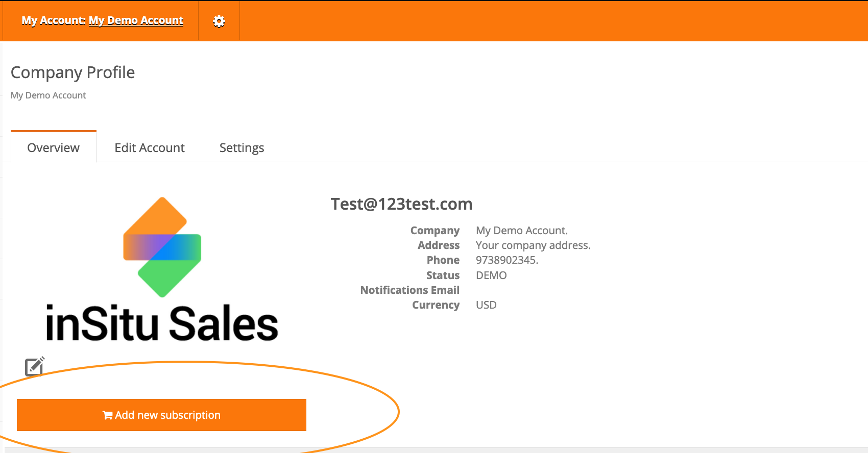Open the My Demo Account header link
Screen dimensions: 868x453
pos(136,20)
